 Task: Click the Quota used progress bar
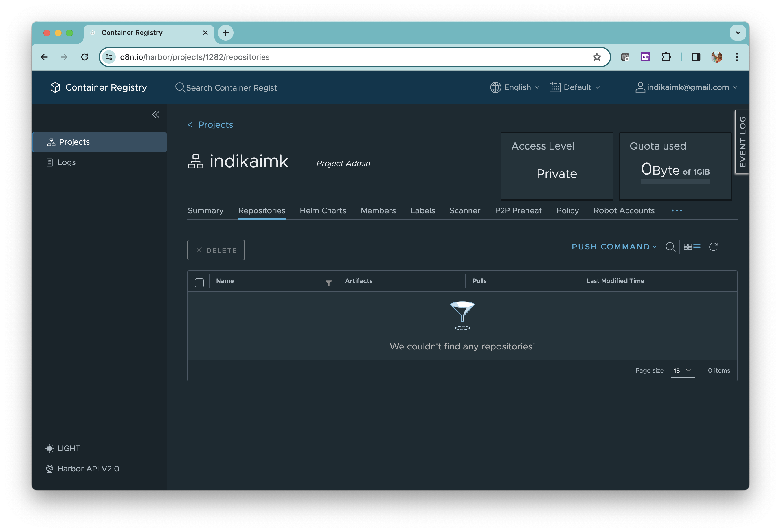(x=675, y=181)
